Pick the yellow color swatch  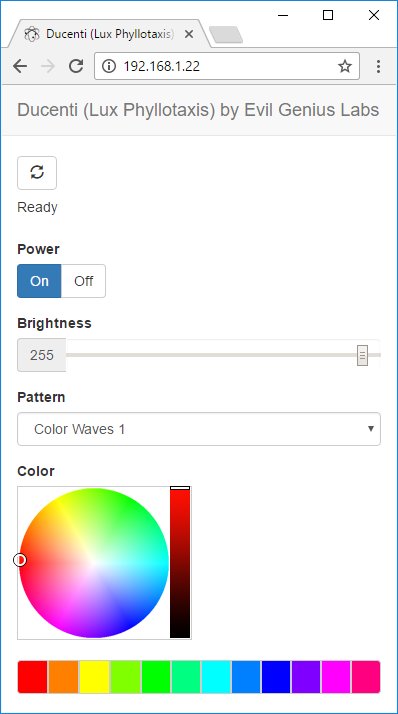pos(94,677)
